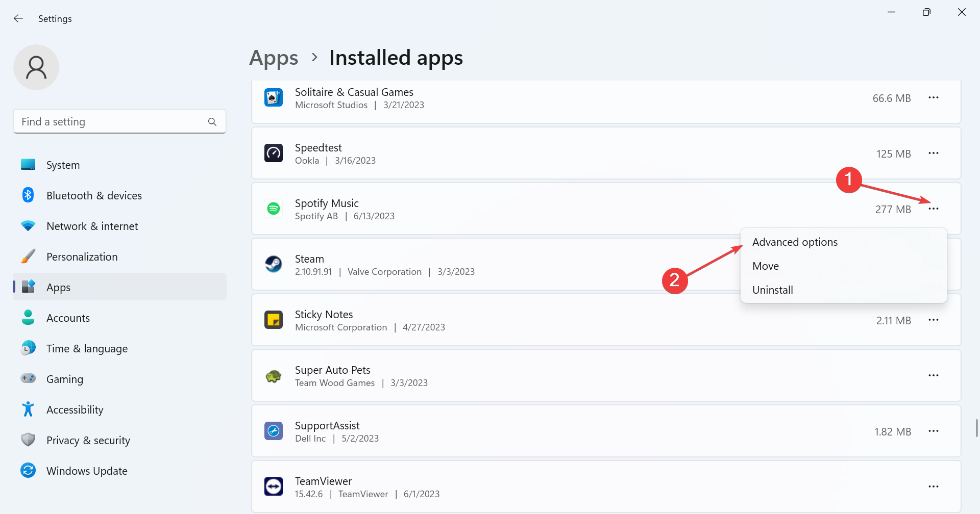The height and width of the screenshot is (514, 980).
Task: Click the Installed apps page heading
Action: click(396, 58)
